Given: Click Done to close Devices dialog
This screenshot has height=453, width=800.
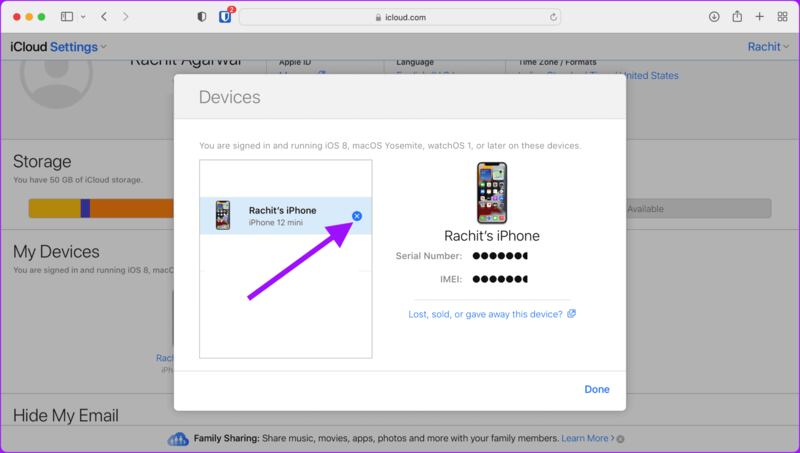Looking at the screenshot, I should [597, 389].
